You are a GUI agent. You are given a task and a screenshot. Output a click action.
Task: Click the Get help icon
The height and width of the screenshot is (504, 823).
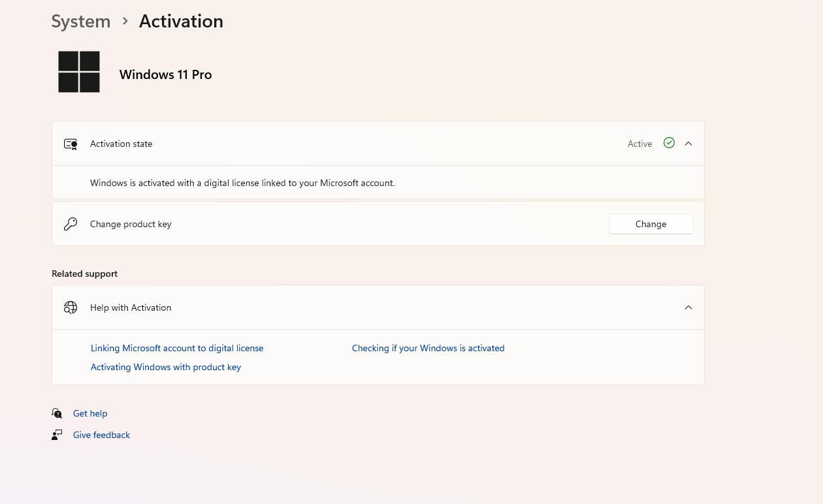pos(57,413)
